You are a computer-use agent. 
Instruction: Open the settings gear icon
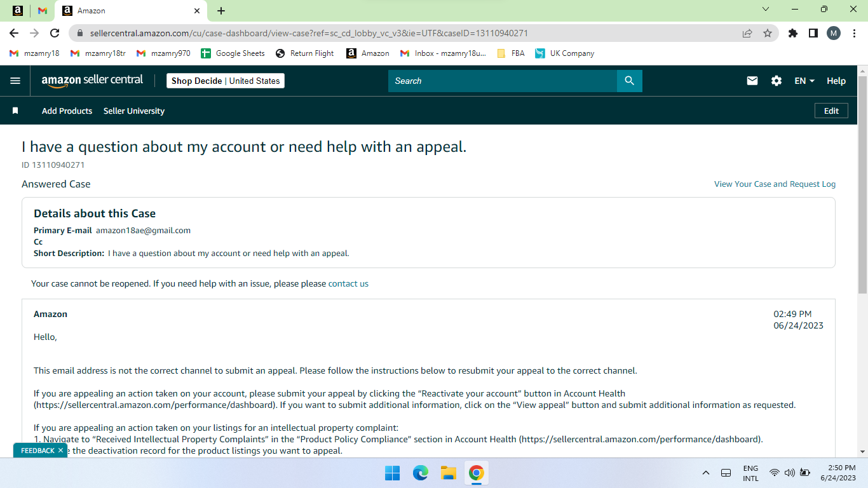[776, 81]
